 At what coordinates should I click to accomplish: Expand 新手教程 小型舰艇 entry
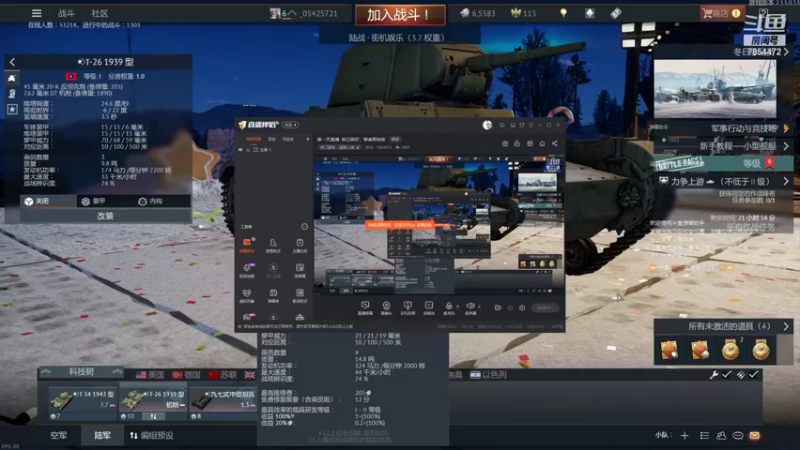(x=721, y=146)
